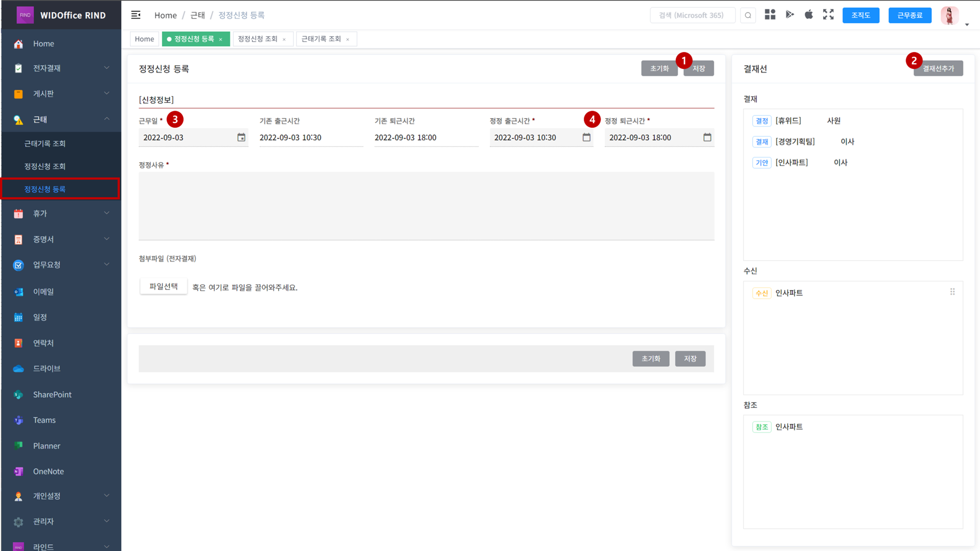The width and height of the screenshot is (980, 551).
Task: Switch to the 정정신청 조회 tab
Action: point(258,39)
